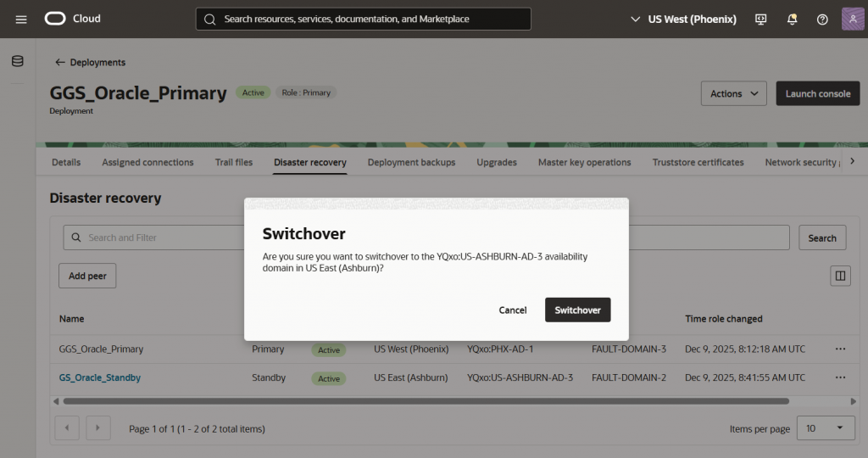868x458 pixels.
Task: Switch to Network security tab
Action: point(803,162)
